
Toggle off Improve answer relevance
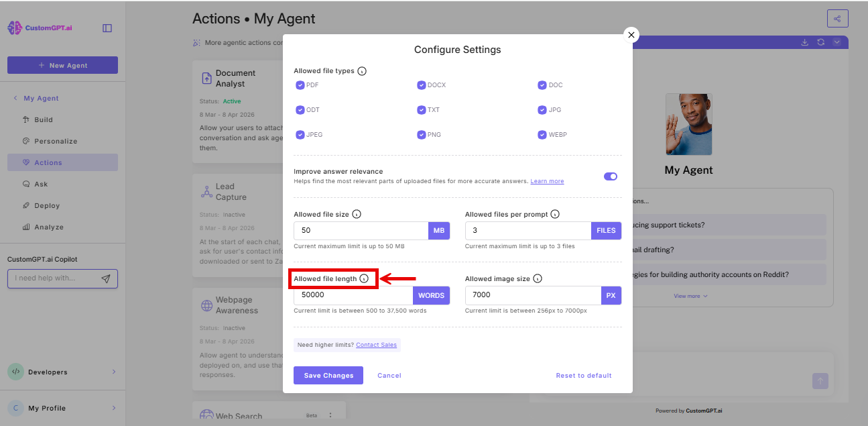tap(610, 176)
